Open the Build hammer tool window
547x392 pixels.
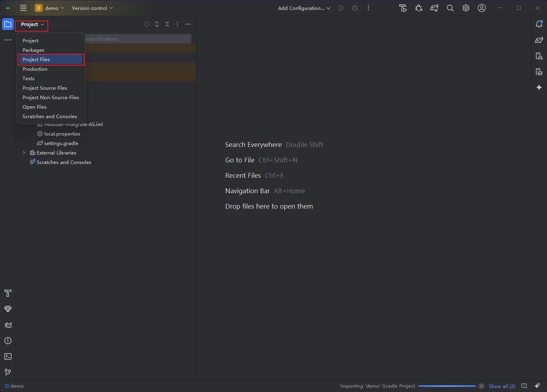[x=8, y=293]
